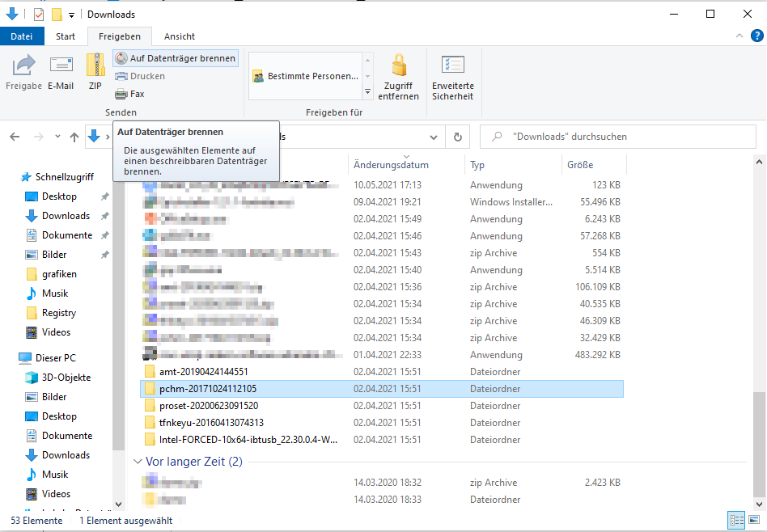Select the Freigeben ribbon tab
This screenshot has height=532, width=767.
120,36
